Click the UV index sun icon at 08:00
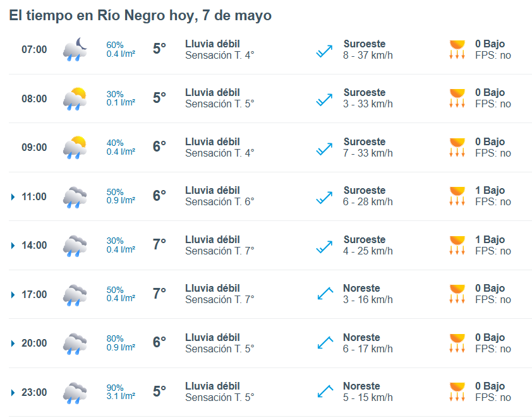Screen dimensions: 532x418 click(x=457, y=98)
